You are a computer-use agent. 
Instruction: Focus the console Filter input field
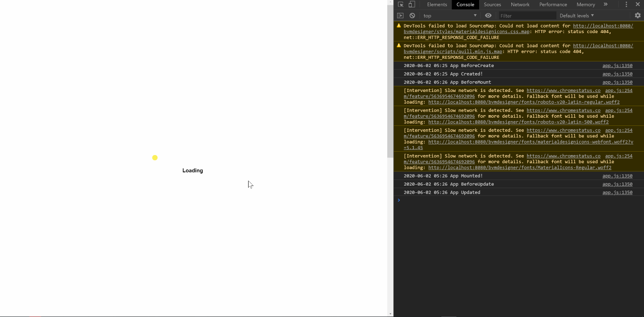point(528,15)
